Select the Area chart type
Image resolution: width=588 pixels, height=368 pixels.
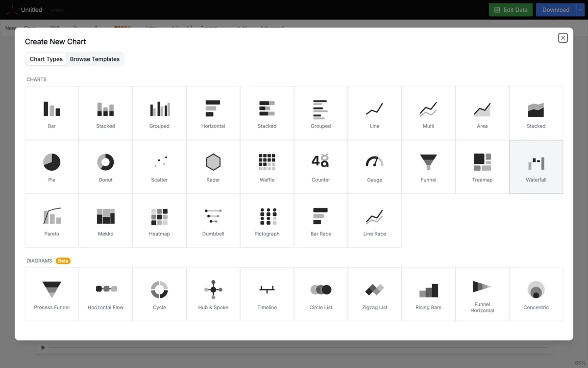pyautogui.click(x=482, y=113)
